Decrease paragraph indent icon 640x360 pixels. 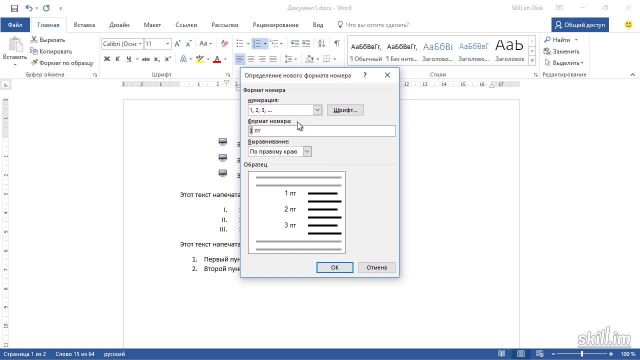[x=295, y=44]
